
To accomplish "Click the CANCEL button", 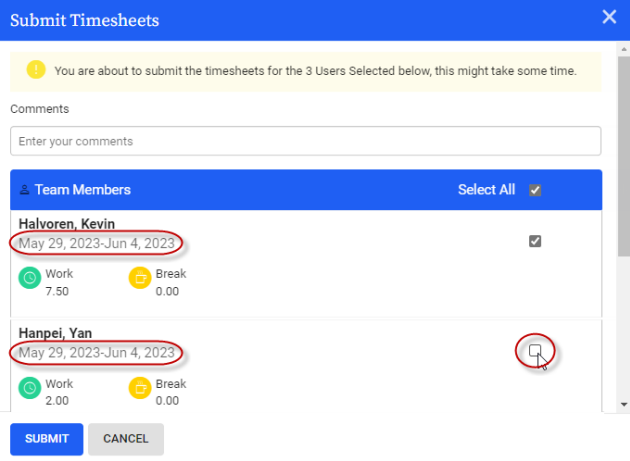I will tap(126, 439).
